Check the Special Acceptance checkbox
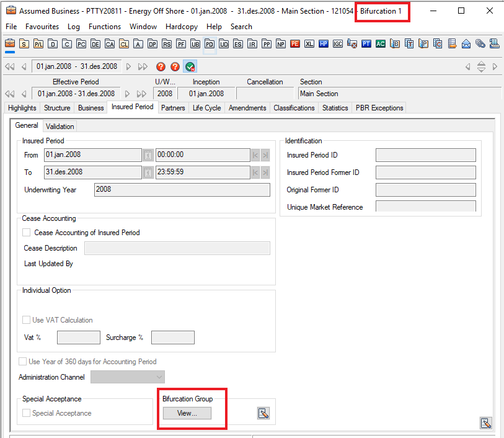Screen dimensions: 504x438 (x=27, y=413)
